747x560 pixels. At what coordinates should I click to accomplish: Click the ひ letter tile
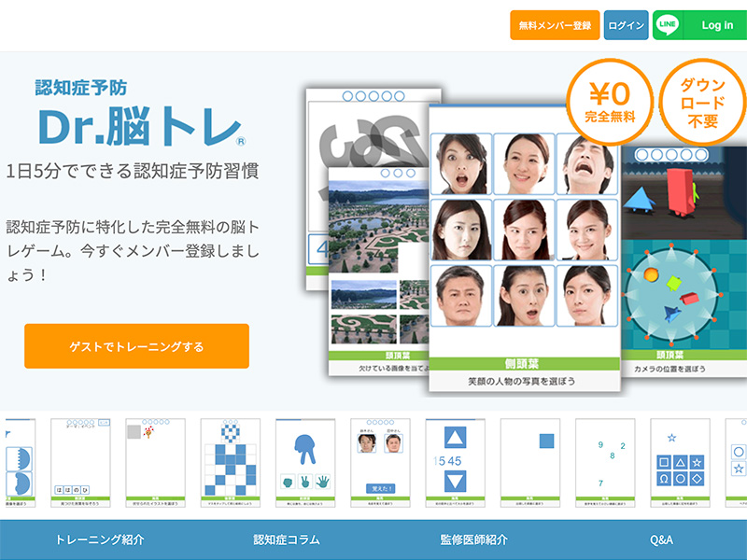[85, 489]
